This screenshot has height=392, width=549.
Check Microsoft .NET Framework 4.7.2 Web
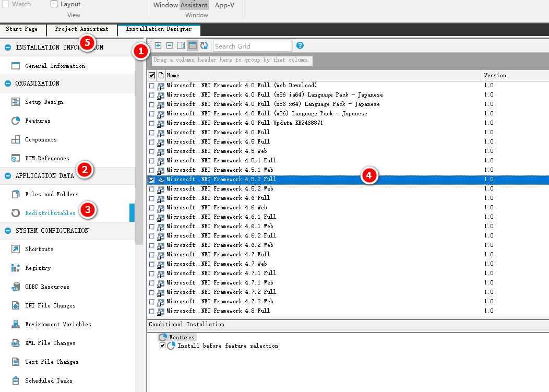(152, 302)
